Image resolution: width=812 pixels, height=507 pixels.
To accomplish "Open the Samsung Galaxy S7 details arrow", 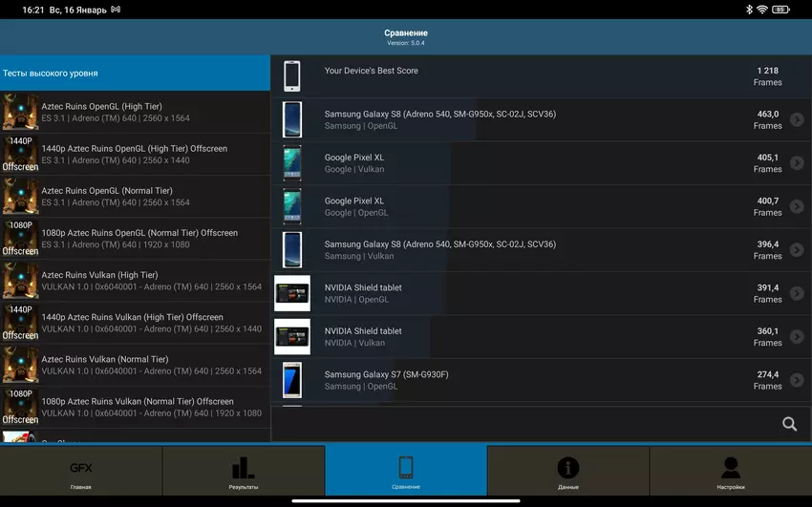I will [797, 380].
